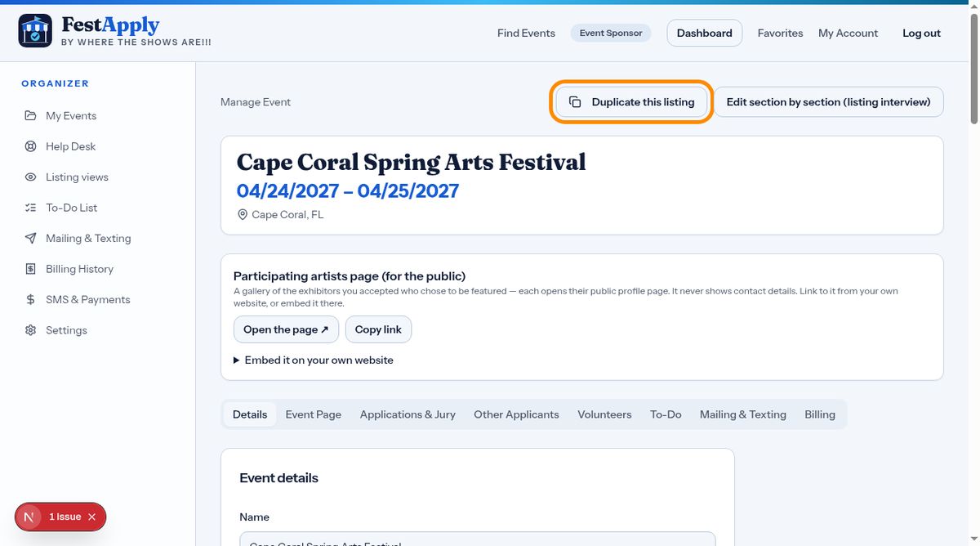The width and height of the screenshot is (980, 546).
Task: Click the My Events folder icon
Action: [x=30, y=115]
